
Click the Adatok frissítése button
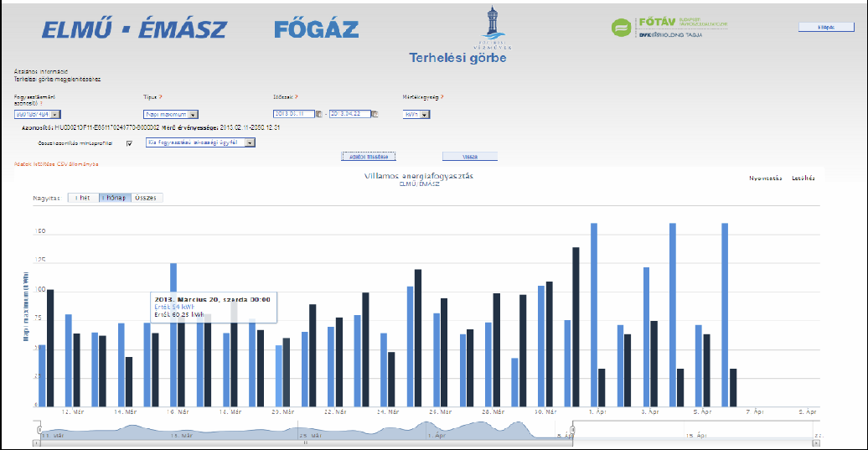(x=369, y=157)
